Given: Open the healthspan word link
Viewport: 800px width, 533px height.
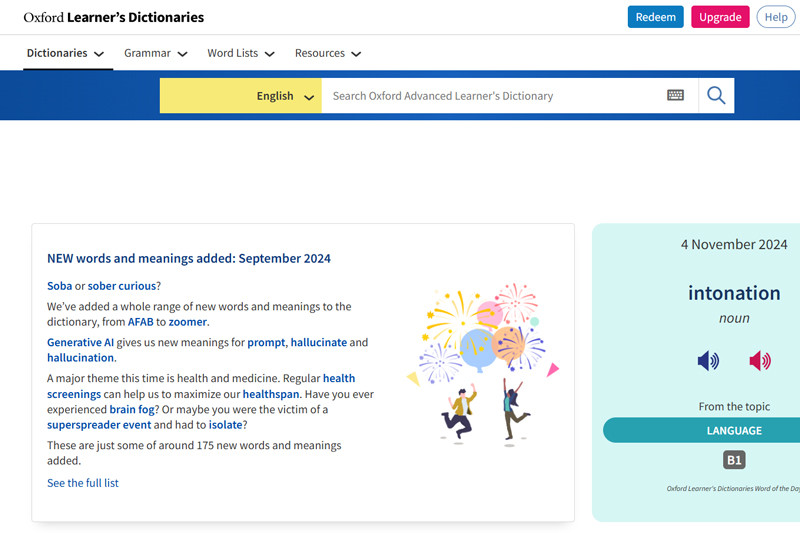Looking at the screenshot, I should pyautogui.click(x=271, y=394).
